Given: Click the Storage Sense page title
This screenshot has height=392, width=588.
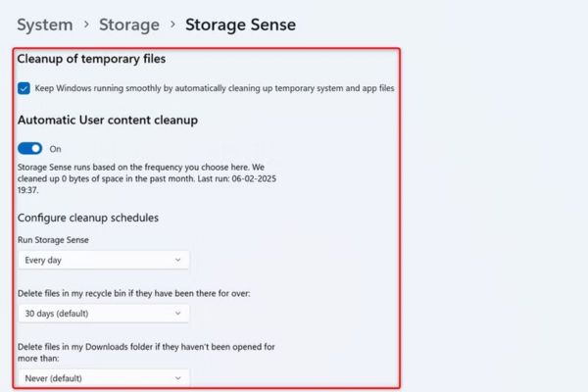Looking at the screenshot, I should point(240,24).
